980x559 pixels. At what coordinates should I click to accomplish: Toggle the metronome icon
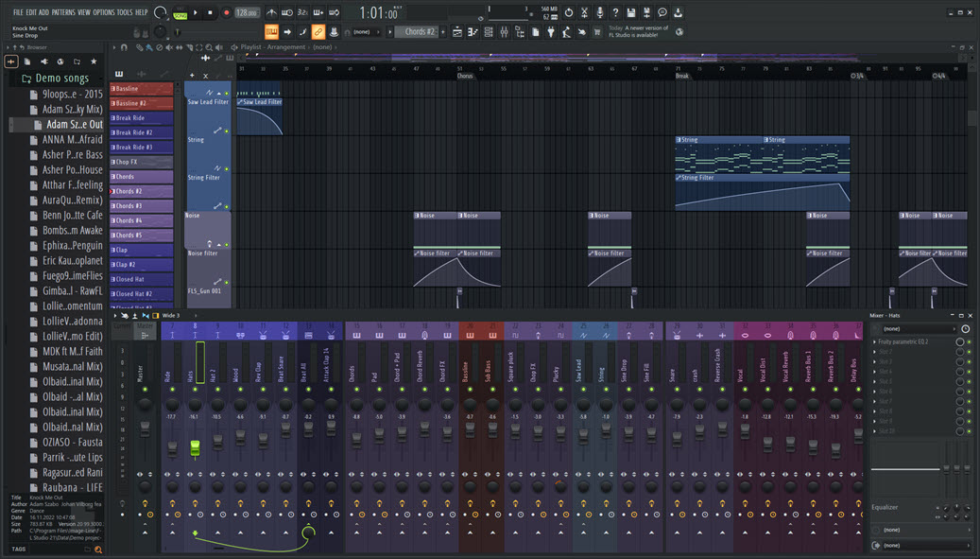pyautogui.click(x=271, y=12)
